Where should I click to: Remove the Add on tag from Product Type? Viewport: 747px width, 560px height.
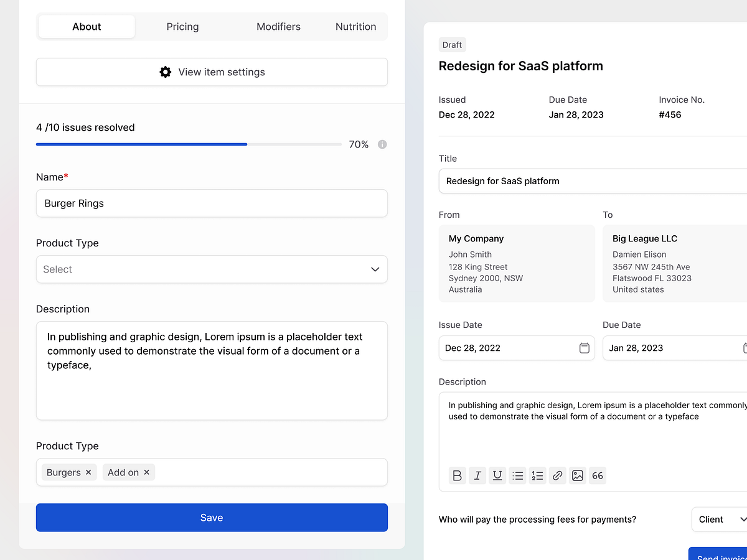146,472
